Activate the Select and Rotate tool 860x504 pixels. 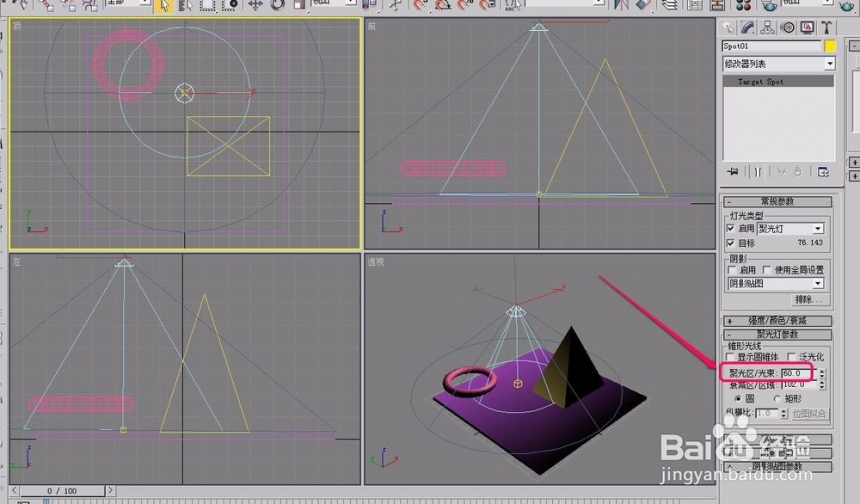[x=277, y=5]
